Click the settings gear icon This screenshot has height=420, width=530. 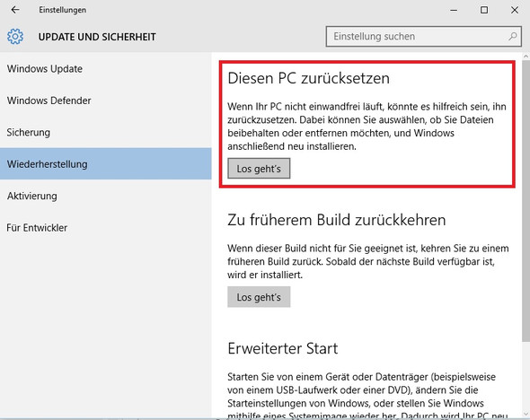pyautogui.click(x=15, y=37)
